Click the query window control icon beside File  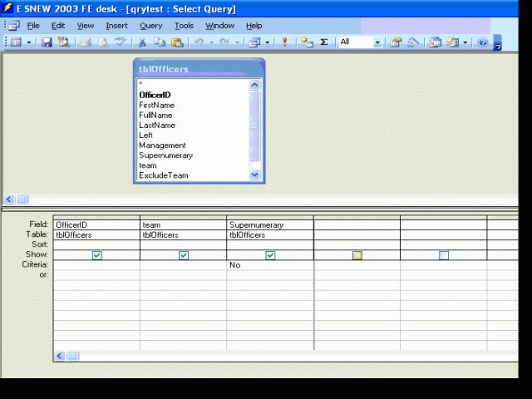[x=14, y=26]
